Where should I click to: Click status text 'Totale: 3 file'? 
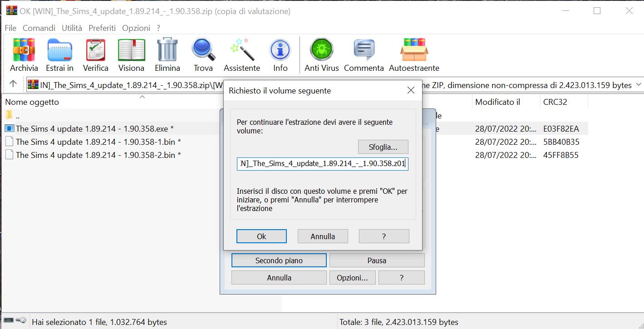[x=360, y=322]
